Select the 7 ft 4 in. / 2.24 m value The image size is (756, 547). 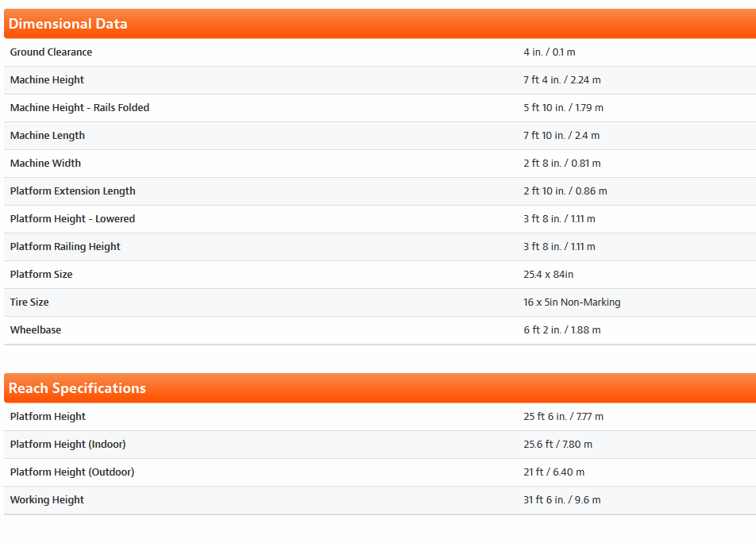click(x=561, y=80)
